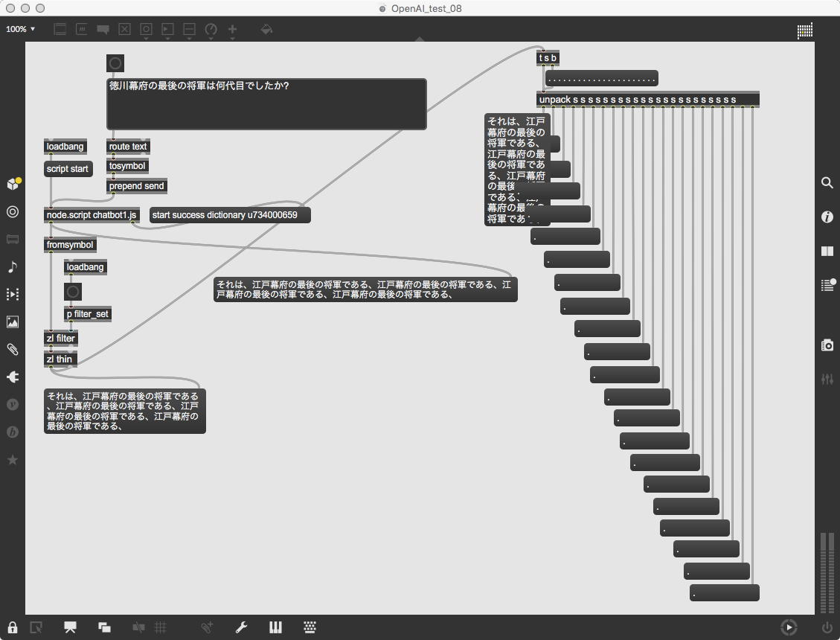The image size is (840, 640).
Task: Click the OpenAI_test_08 window title
Action: tap(426, 8)
